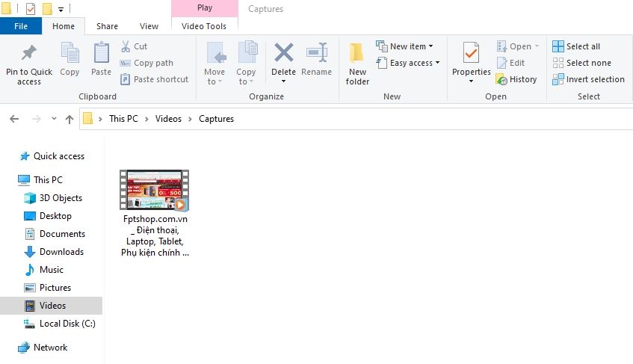The image size is (633, 364).
Task: Open Properties with the checkmark icon
Action: point(471,53)
